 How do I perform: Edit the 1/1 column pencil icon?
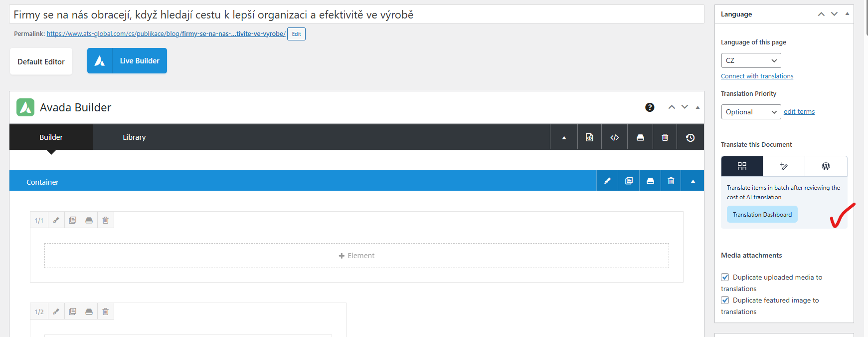(x=56, y=220)
